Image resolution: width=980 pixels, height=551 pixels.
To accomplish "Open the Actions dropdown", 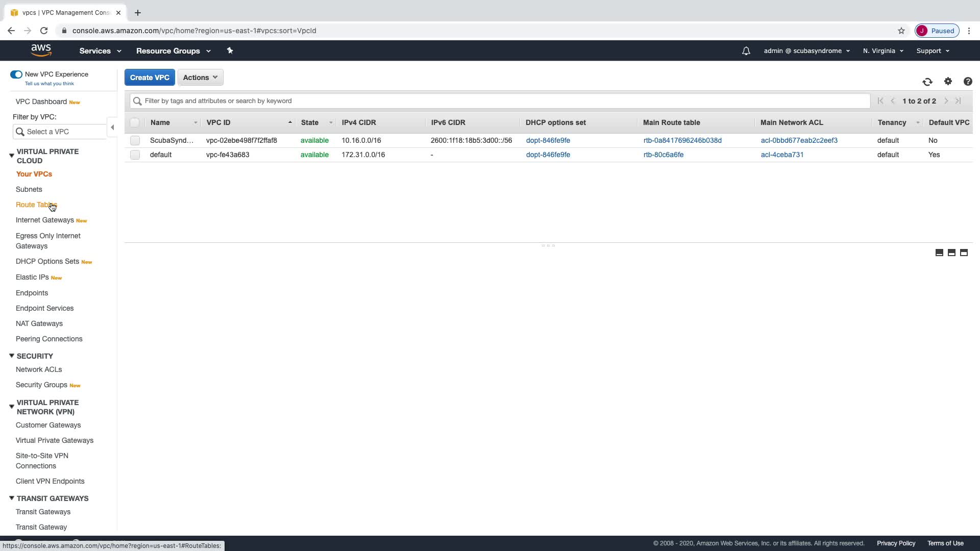I will tap(200, 78).
